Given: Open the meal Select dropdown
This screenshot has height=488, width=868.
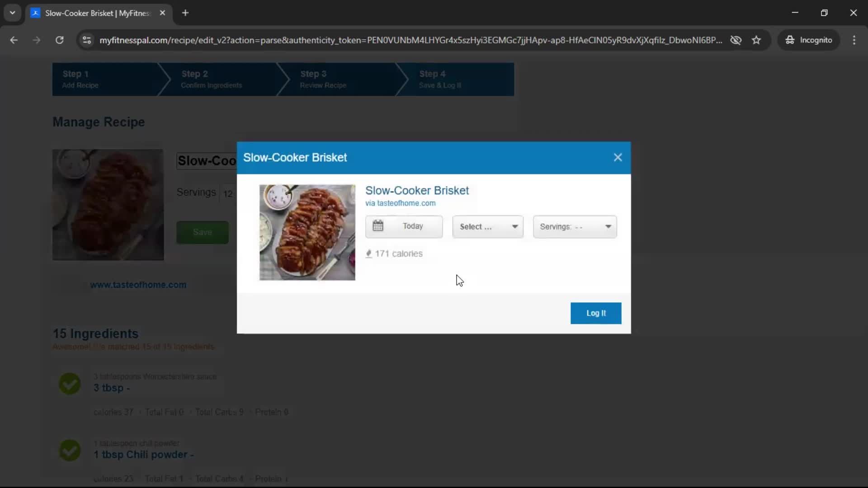Looking at the screenshot, I should click(488, 227).
